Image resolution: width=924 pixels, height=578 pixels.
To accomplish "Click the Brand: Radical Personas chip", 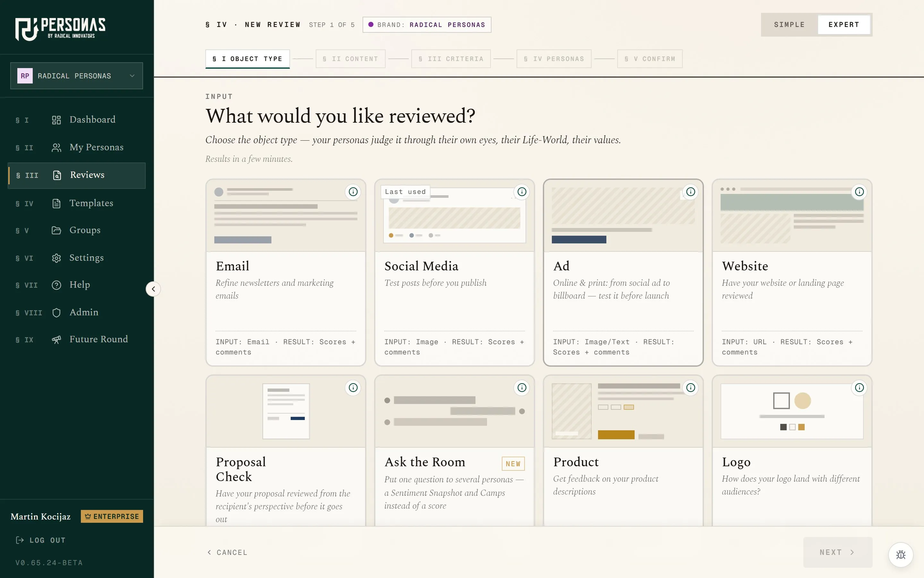I will pos(427,25).
